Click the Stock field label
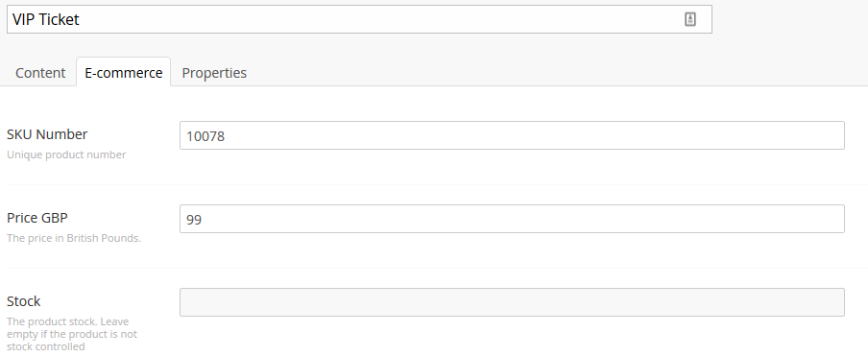The image size is (868, 356). point(23,301)
